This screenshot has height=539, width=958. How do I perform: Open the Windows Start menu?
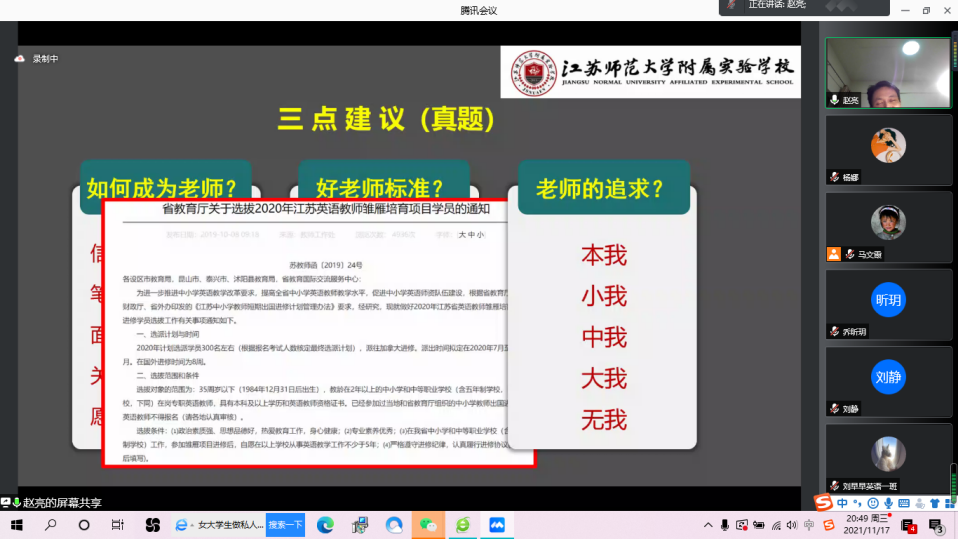16,525
